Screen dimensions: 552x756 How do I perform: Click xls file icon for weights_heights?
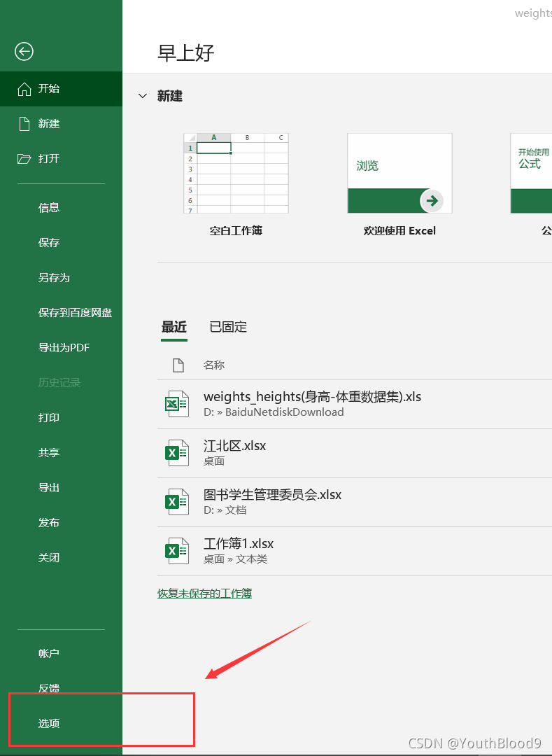pos(177,404)
